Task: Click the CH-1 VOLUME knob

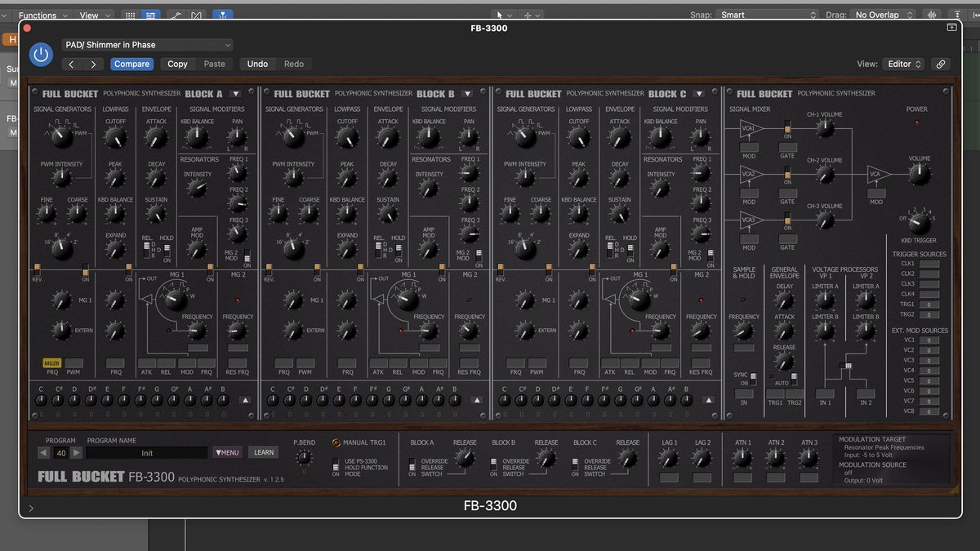Action: (x=825, y=128)
